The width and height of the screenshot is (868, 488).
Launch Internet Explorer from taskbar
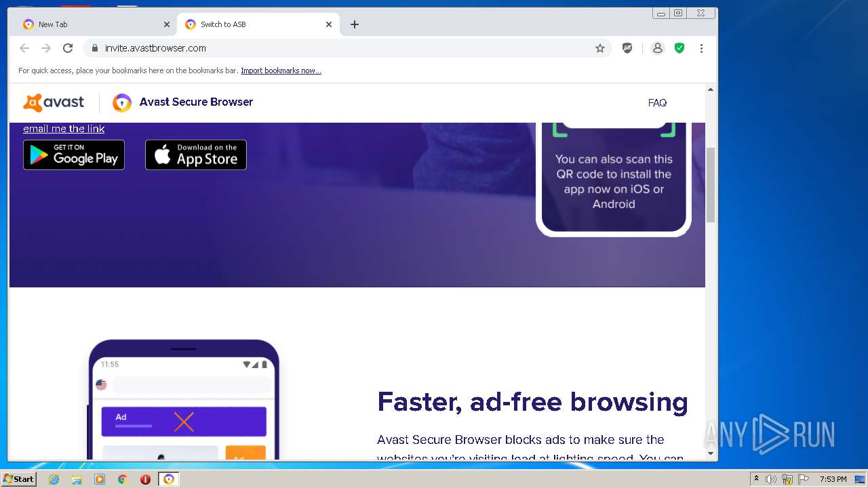tap(54, 479)
